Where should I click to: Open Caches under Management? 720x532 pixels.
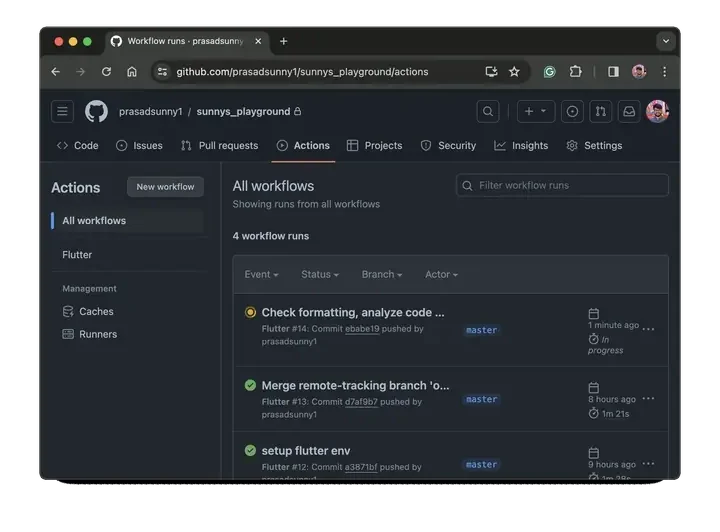tap(96, 312)
